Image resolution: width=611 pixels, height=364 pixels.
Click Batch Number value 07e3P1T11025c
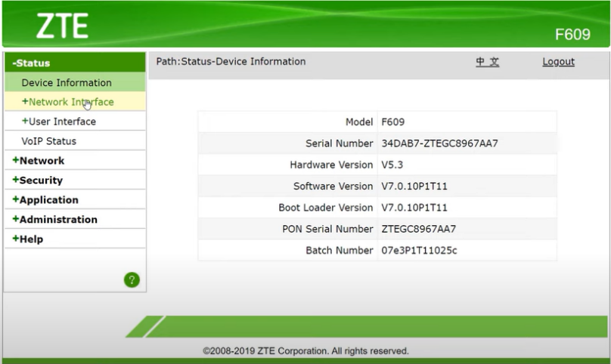(419, 250)
